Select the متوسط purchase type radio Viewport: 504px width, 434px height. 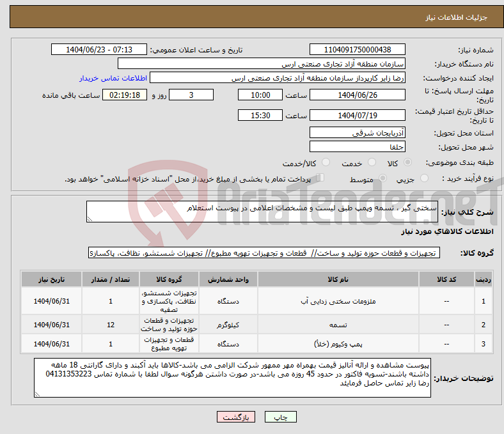[x=382, y=178]
